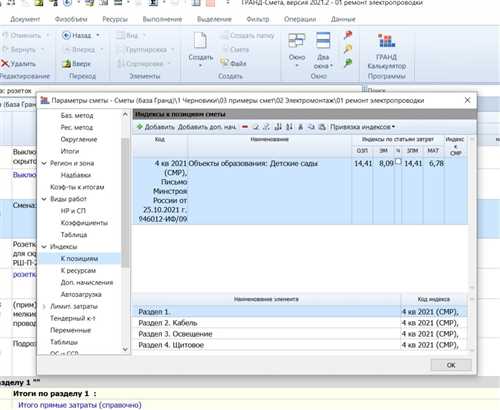The height and width of the screenshot is (410, 500).
Task: Click the green pin icon in ribbon
Action: point(348,63)
